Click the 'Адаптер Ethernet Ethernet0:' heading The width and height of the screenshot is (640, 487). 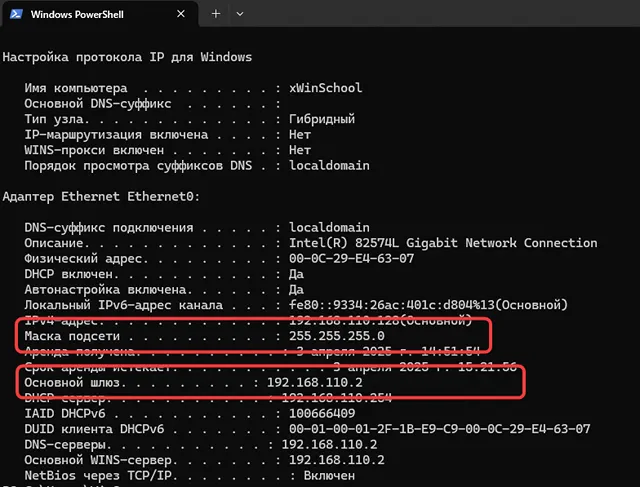[101, 197]
